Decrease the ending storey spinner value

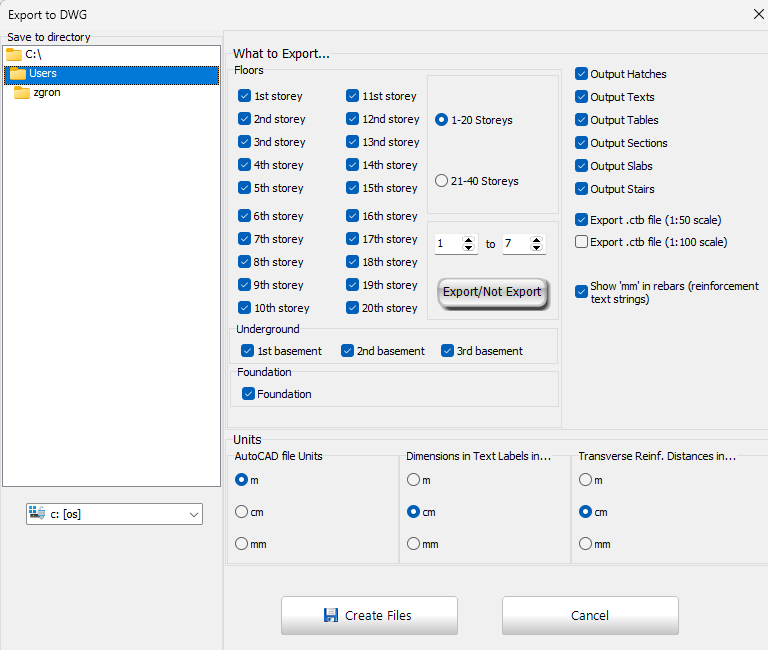[538, 248]
